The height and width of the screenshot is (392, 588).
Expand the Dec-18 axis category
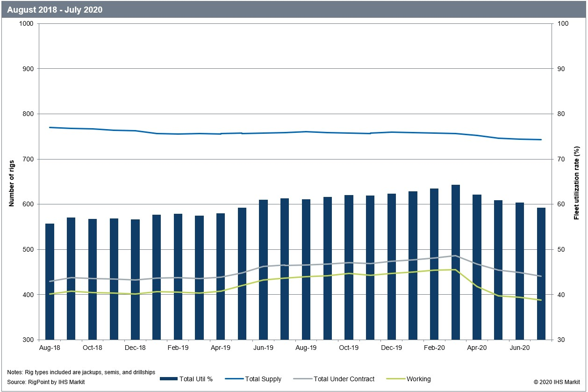coord(136,348)
